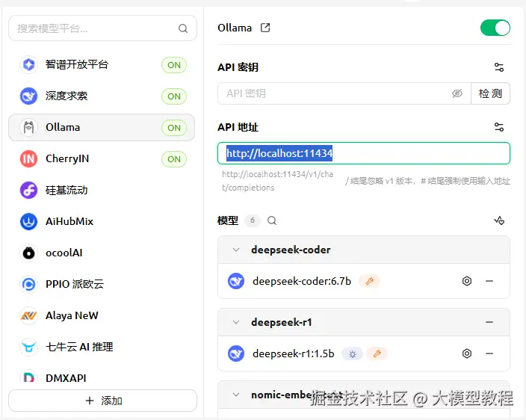Click the ON badge for Ollama row
Image resolution: width=526 pixels, height=420 pixels.
click(x=174, y=128)
